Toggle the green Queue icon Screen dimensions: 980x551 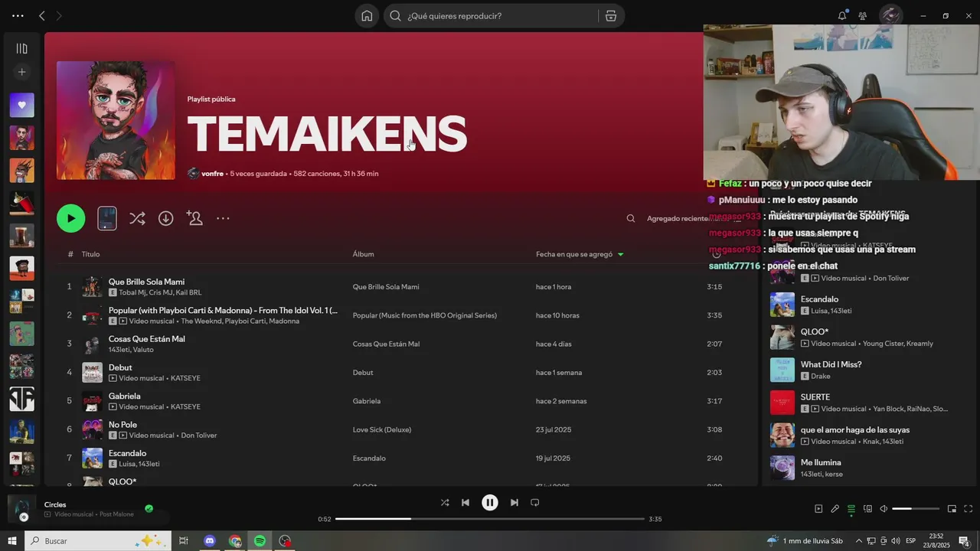[851, 509]
